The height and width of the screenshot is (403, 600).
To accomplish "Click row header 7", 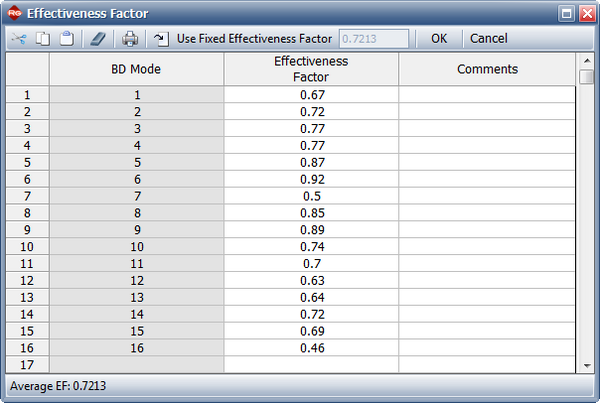I will [27, 196].
